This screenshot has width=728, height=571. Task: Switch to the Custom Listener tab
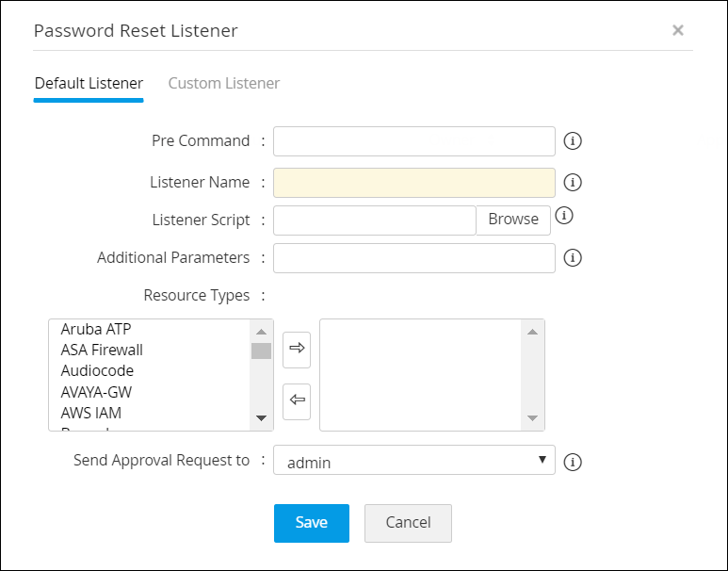(x=224, y=83)
